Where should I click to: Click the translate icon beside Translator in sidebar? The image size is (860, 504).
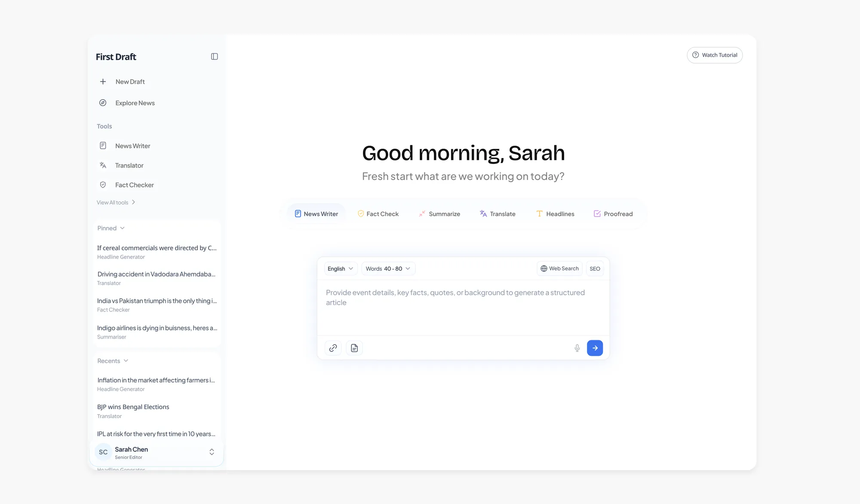tap(103, 165)
